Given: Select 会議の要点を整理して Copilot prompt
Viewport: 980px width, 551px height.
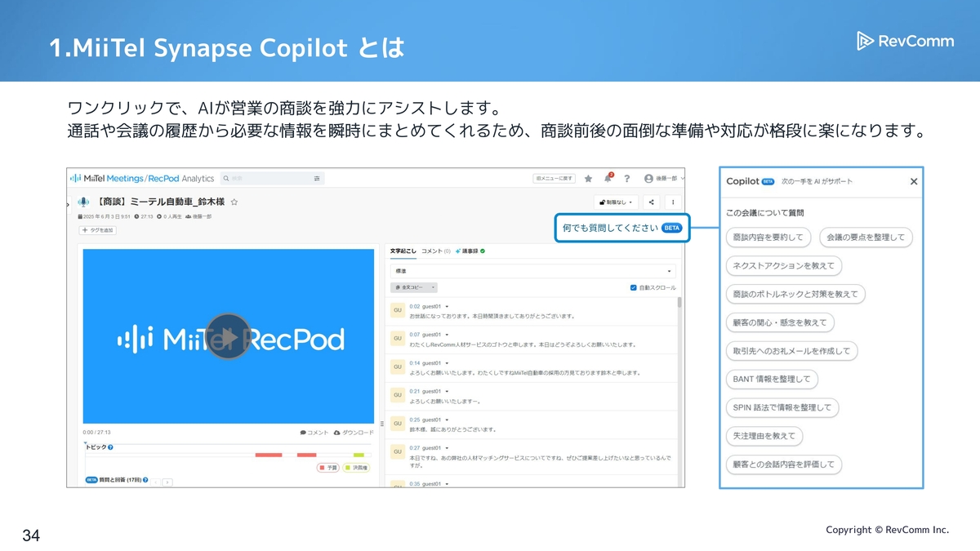Looking at the screenshot, I should (x=866, y=238).
